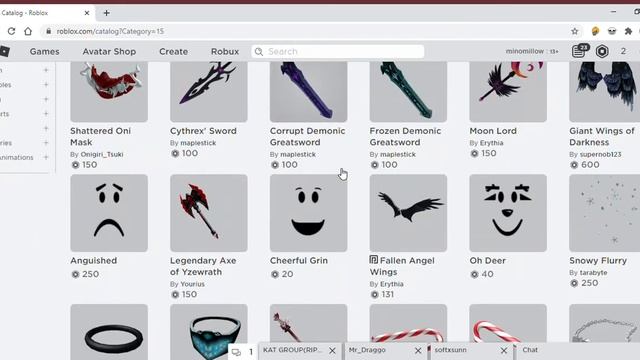Click the skull-shaped extension icon
This screenshot has height=360, width=640.
(612, 31)
